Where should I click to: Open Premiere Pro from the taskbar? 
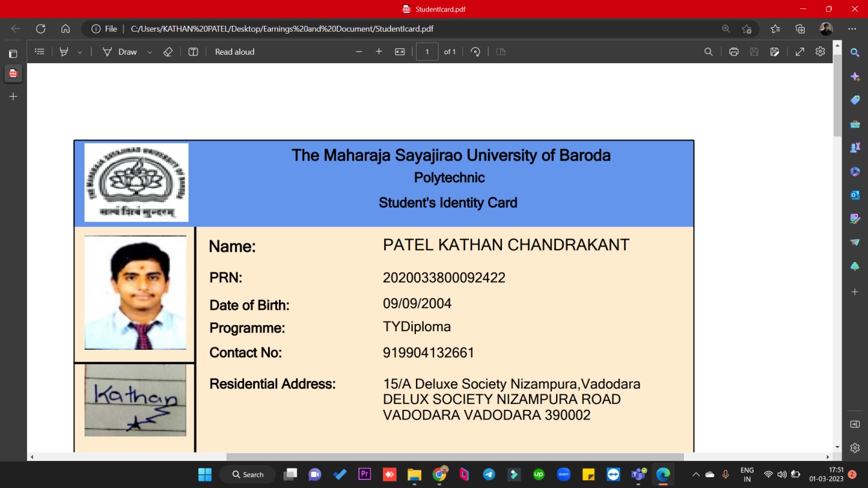(364, 474)
